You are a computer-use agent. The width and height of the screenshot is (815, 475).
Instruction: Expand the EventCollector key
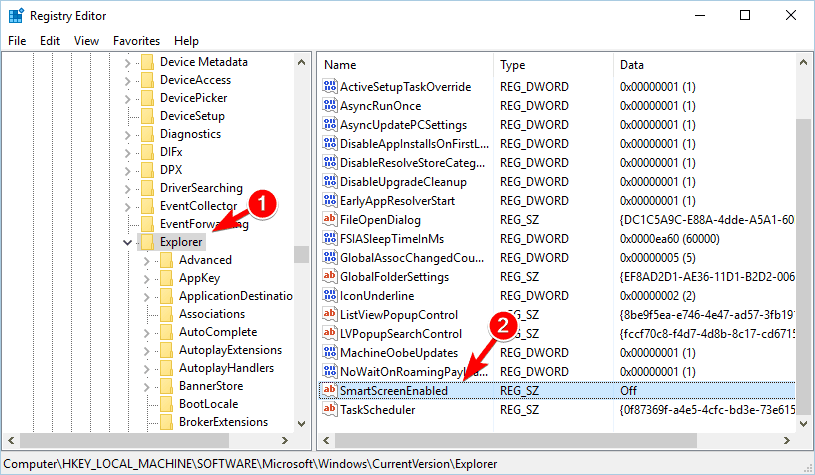(x=127, y=207)
